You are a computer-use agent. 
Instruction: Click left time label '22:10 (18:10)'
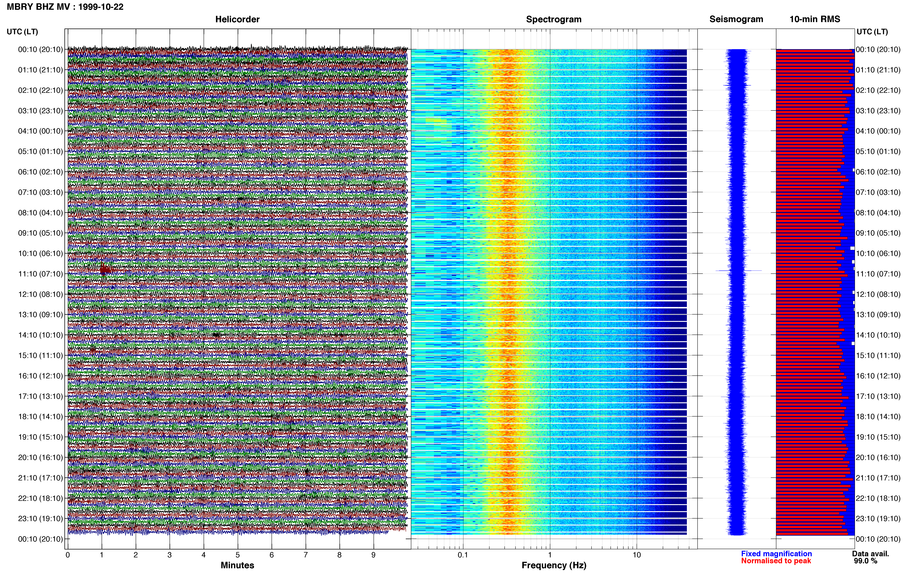point(41,498)
